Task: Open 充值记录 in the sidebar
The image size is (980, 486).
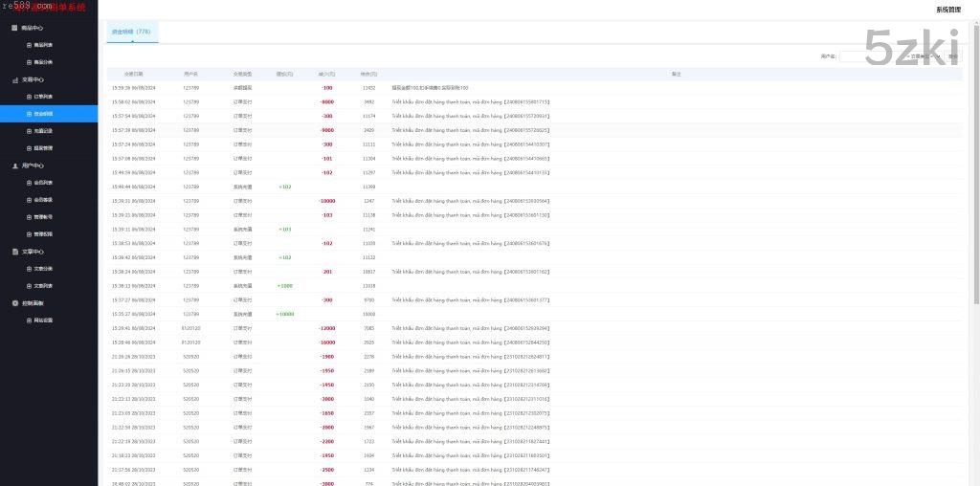Action: click(43, 131)
